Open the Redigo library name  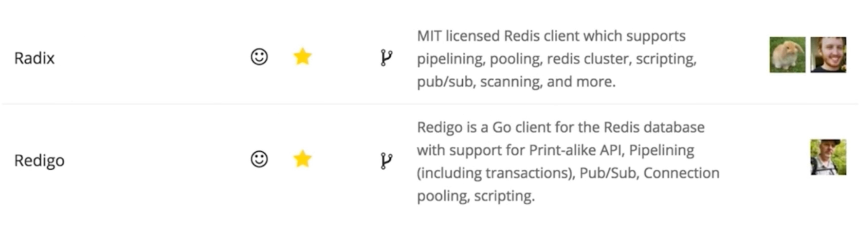click(39, 160)
